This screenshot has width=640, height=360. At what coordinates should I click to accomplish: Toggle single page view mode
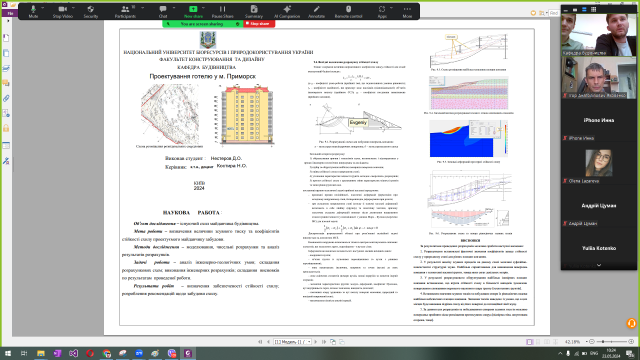click(x=529, y=342)
